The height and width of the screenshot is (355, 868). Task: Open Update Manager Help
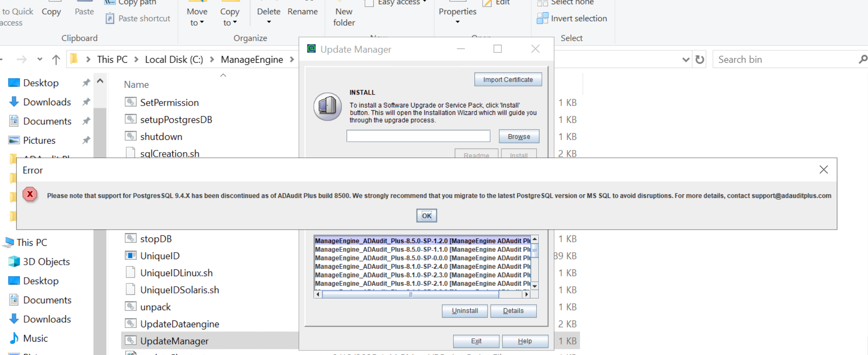pos(525,341)
